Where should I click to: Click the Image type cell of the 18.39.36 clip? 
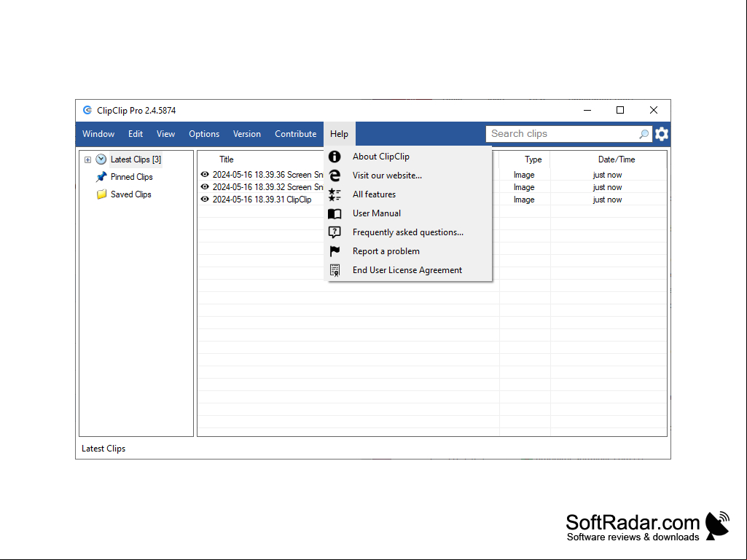pyautogui.click(x=524, y=175)
